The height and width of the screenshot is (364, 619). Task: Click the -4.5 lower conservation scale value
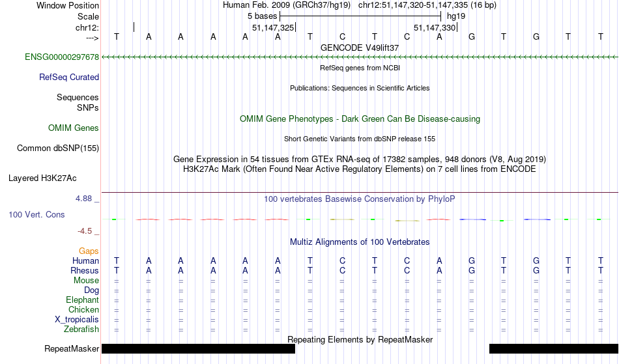click(x=85, y=231)
